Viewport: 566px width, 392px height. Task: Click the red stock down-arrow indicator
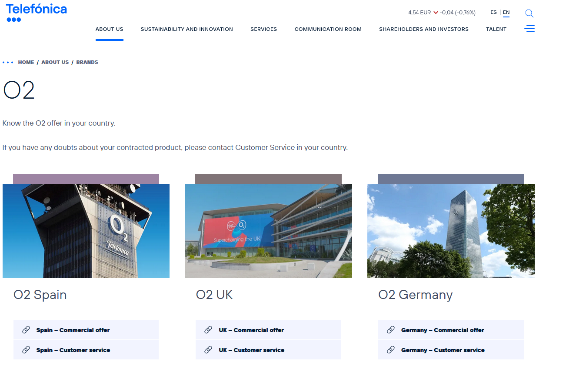(x=436, y=13)
